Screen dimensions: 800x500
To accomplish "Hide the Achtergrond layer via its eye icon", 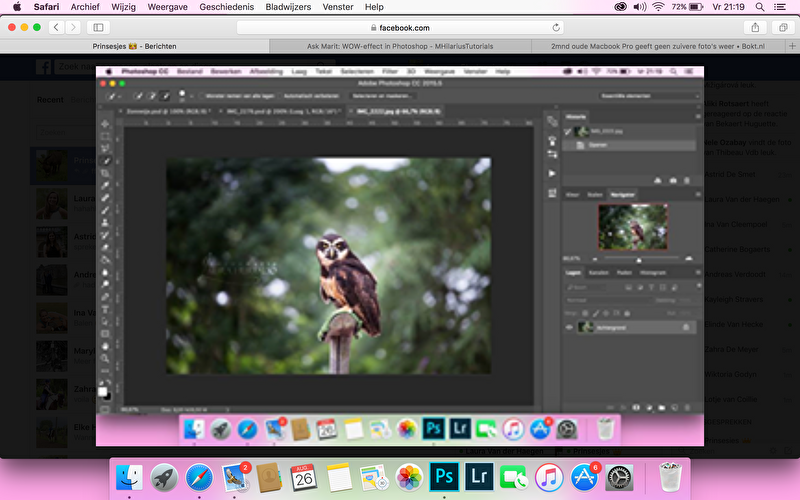I will pyautogui.click(x=569, y=327).
